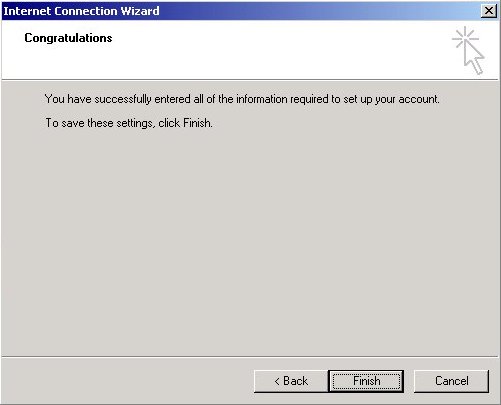This screenshot has width=501, height=405.
Task: Click the word 'Wizard' in the title bar
Action: point(140,11)
